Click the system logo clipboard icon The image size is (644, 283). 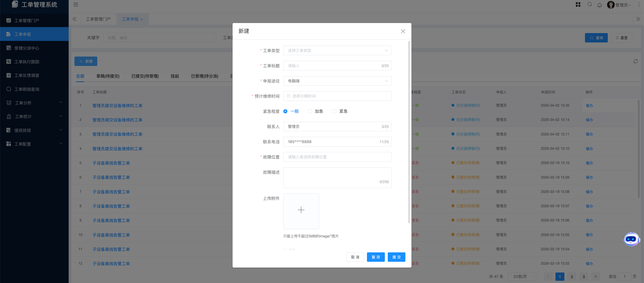tap(15, 4)
